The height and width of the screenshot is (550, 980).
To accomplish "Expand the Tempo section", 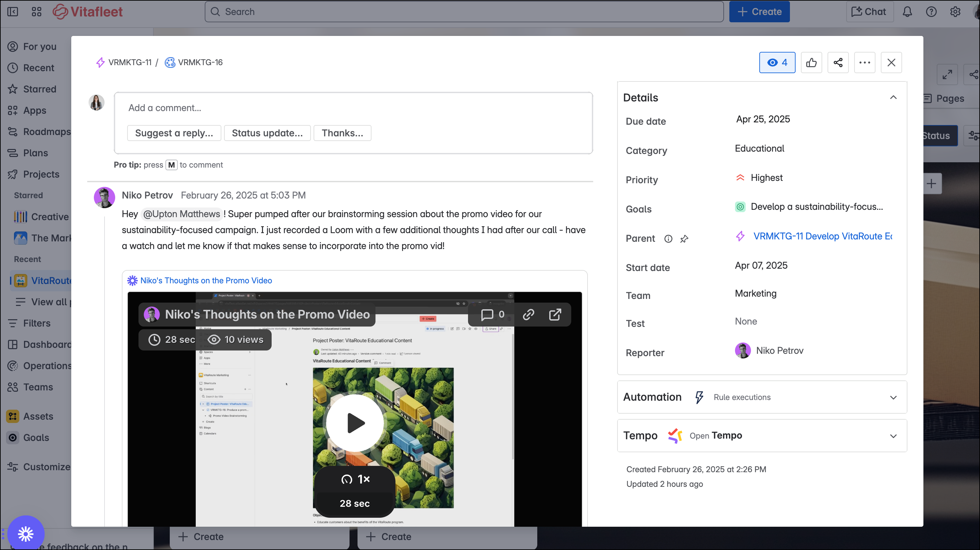I will coord(893,436).
